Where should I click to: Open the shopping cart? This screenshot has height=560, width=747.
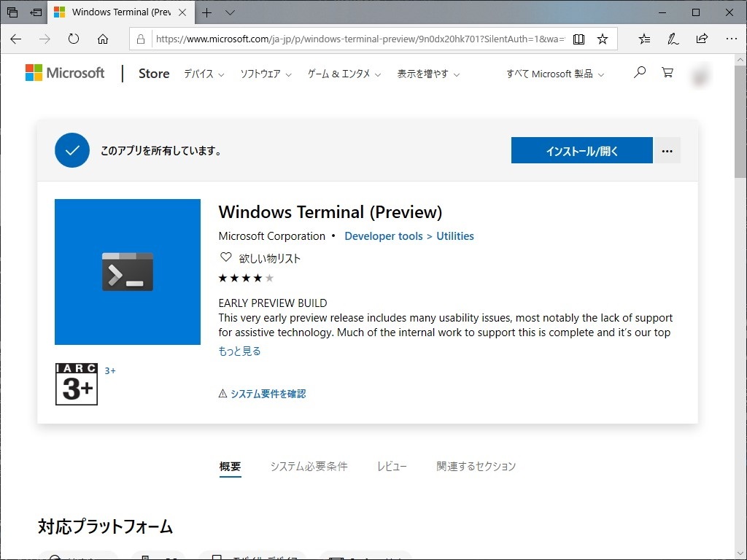(x=667, y=73)
